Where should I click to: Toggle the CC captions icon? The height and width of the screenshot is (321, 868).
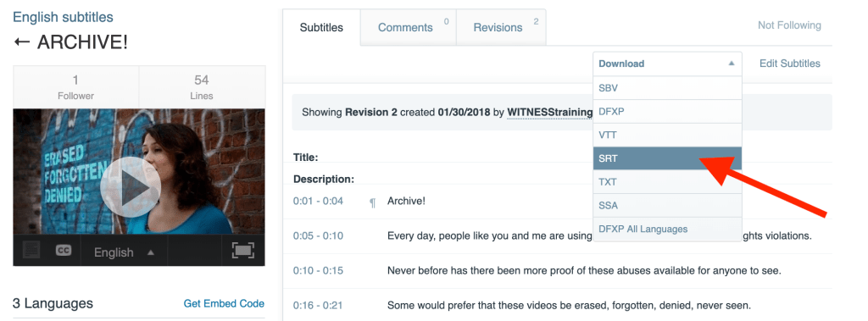(x=64, y=251)
